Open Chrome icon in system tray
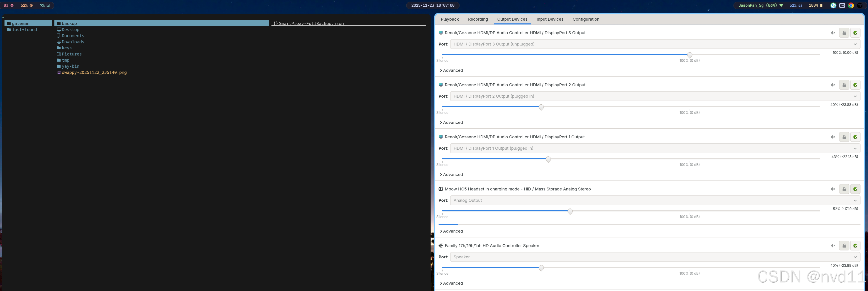The image size is (868, 291). coord(851,5)
